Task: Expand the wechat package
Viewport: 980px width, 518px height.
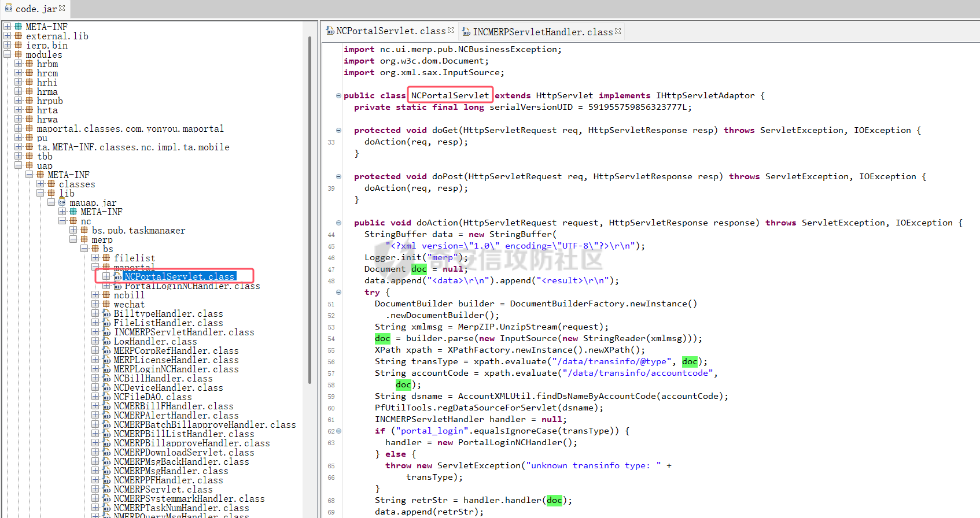Action: (95, 304)
